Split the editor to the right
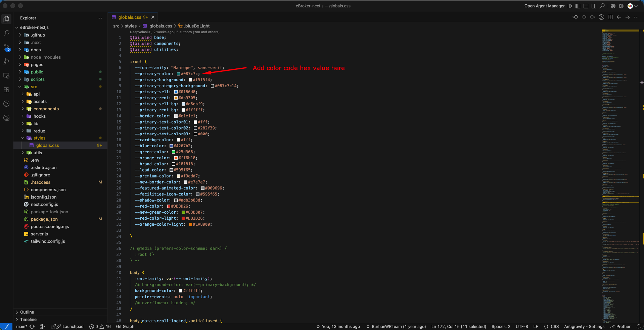This screenshot has height=330, width=644. 610,17
